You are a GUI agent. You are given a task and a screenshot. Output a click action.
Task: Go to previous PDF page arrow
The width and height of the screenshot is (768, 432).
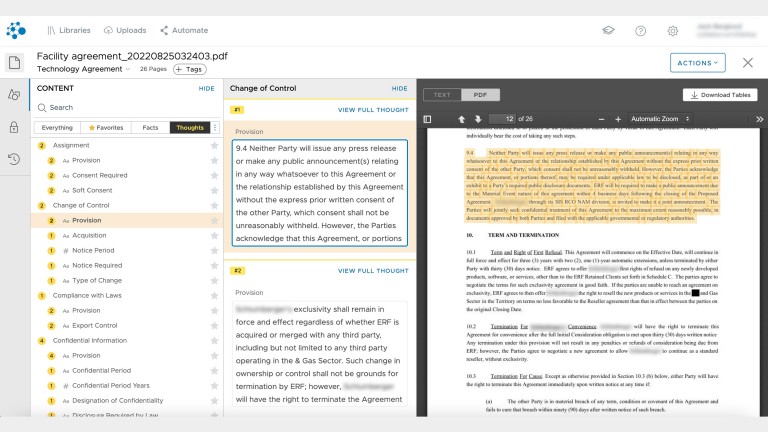coord(462,119)
